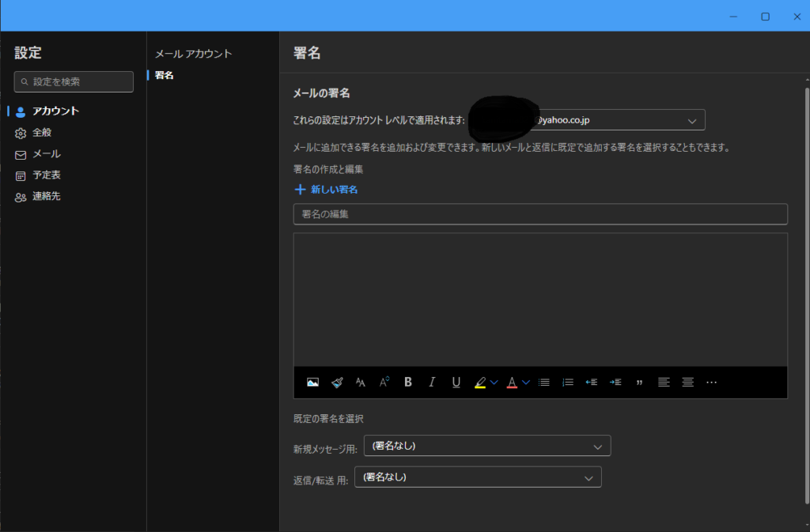Image resolution: width=810 pixels, height=532 pixels.
Task: Switch to the メール アカウント tab
Action: [193, 54]
